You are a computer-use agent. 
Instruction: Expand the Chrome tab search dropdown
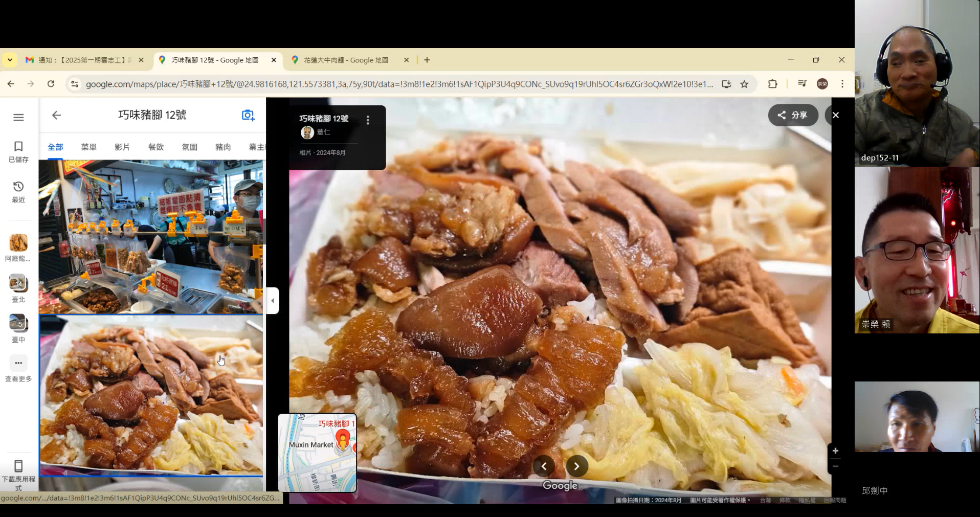click(x=10, y=60)
